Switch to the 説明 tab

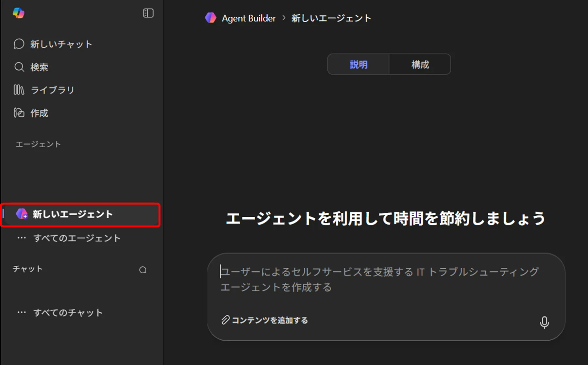tap(358, 64)
